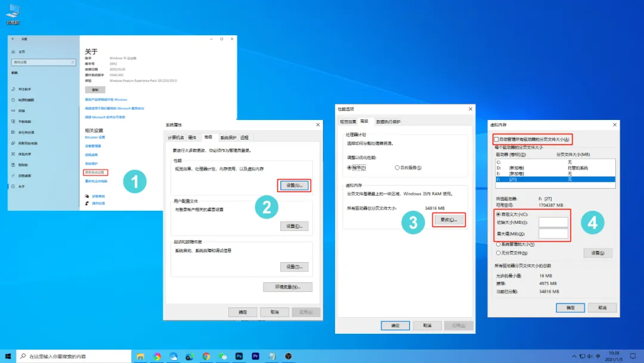The image size is (644, 363).
Task: Click User Profiles Settings (设置E) button
Action: [x=294, y=226]
